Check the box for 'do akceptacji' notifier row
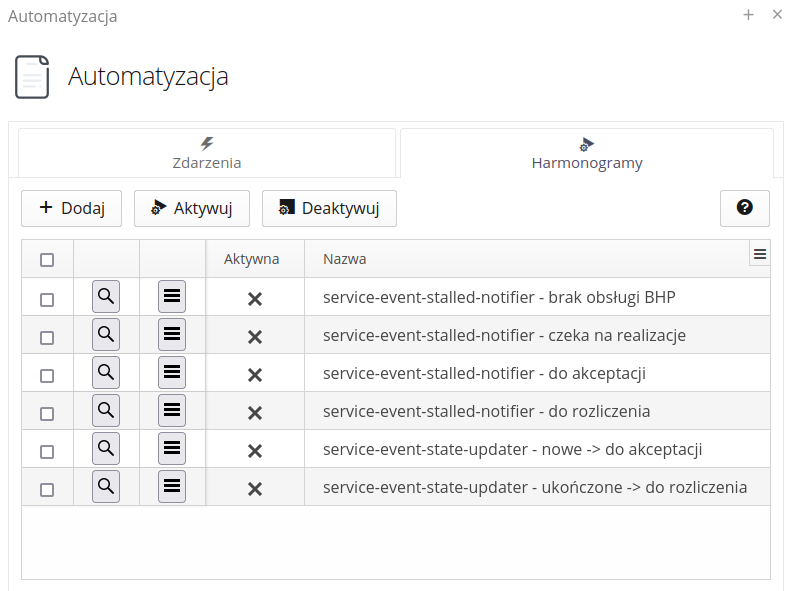 point(47,374)
